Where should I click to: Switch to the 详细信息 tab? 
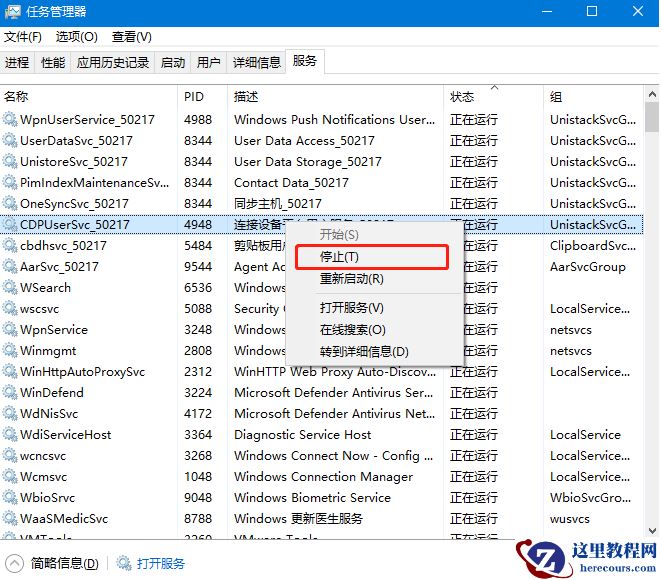click(x=257, y=62)
